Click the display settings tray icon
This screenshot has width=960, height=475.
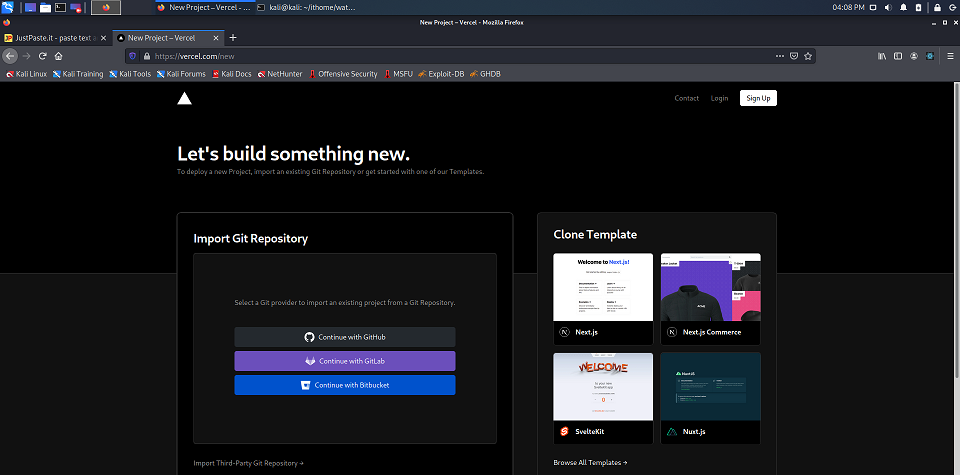coord(873,7)
